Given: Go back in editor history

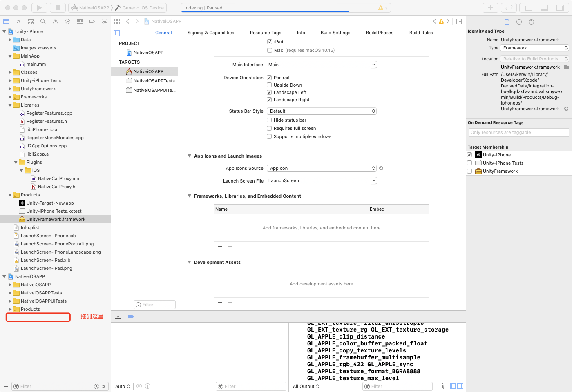Looking at the screenshot, I should tap(128, 21).
